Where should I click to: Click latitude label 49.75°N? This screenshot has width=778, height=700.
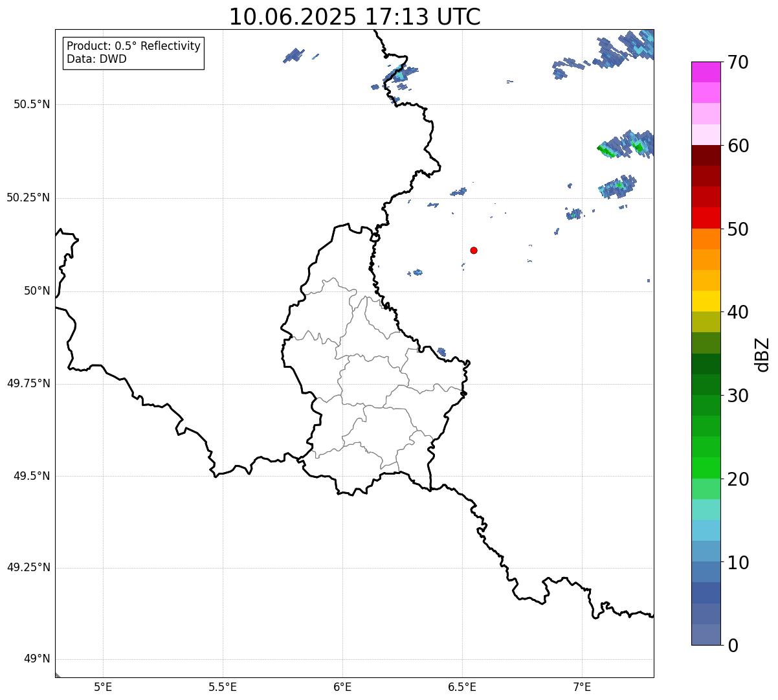pyautogui.click(x=28, y=383)
